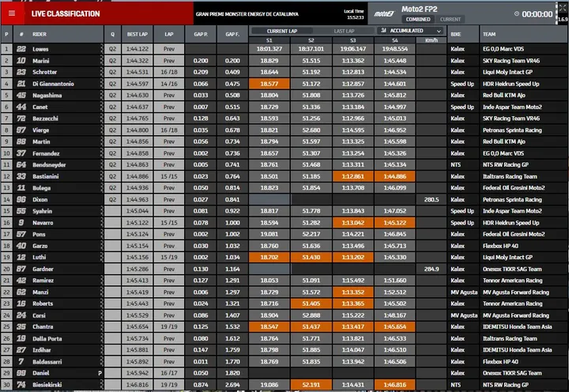This screenshot has height=392, width=569.
Task: Select the LAST LAP tab
Action: click(x=344, y=31)
